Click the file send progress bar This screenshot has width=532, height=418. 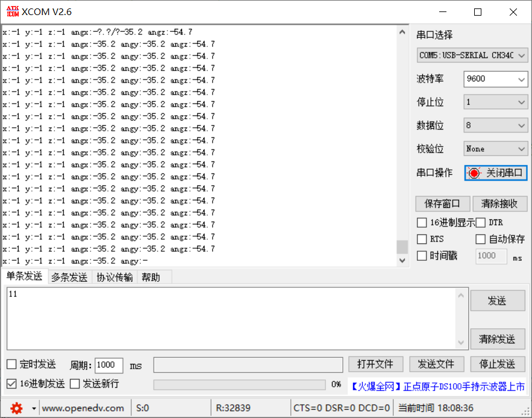coord(240,384)
